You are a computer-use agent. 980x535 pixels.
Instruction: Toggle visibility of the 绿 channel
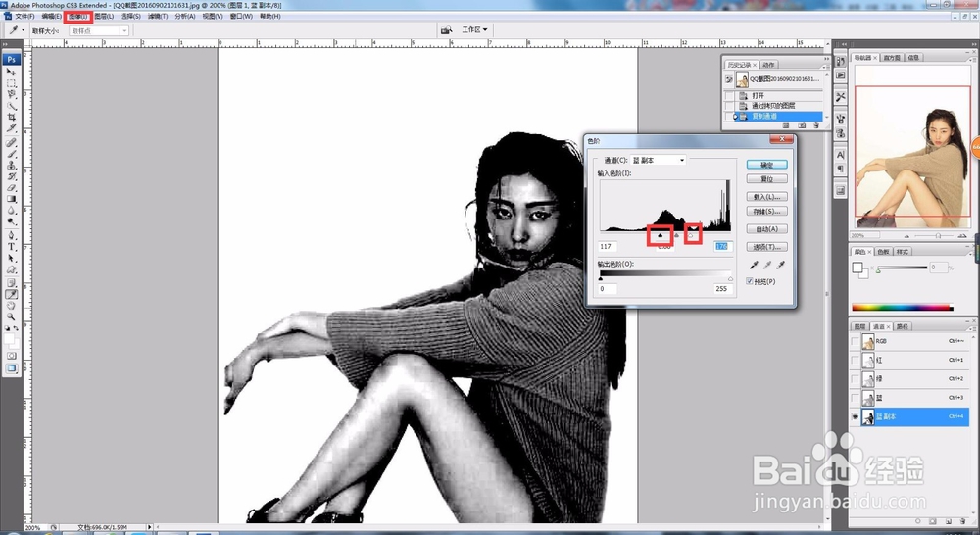(855, 379)
